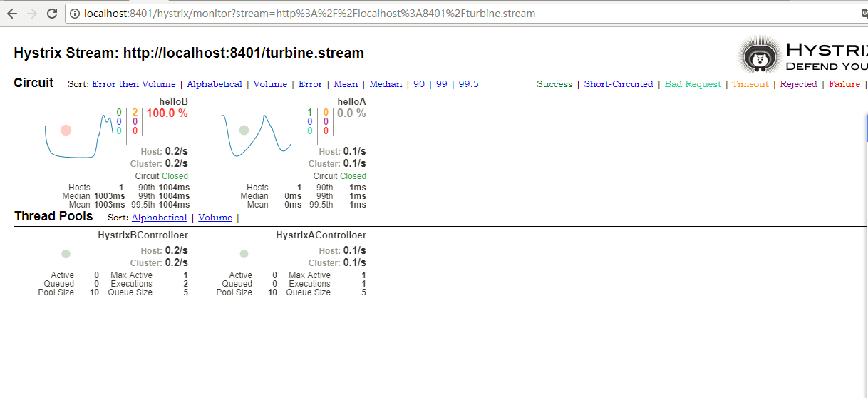Click the Failure legend label
The width and height of the screenshot is (868, 398).
coord(844,84)
